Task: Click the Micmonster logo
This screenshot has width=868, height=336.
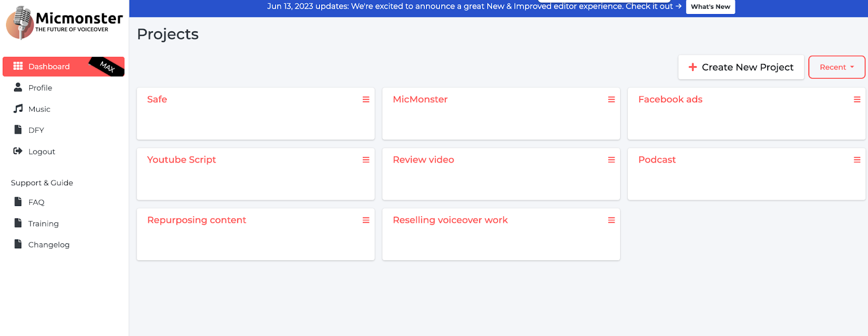Action: tap(64, 23)
